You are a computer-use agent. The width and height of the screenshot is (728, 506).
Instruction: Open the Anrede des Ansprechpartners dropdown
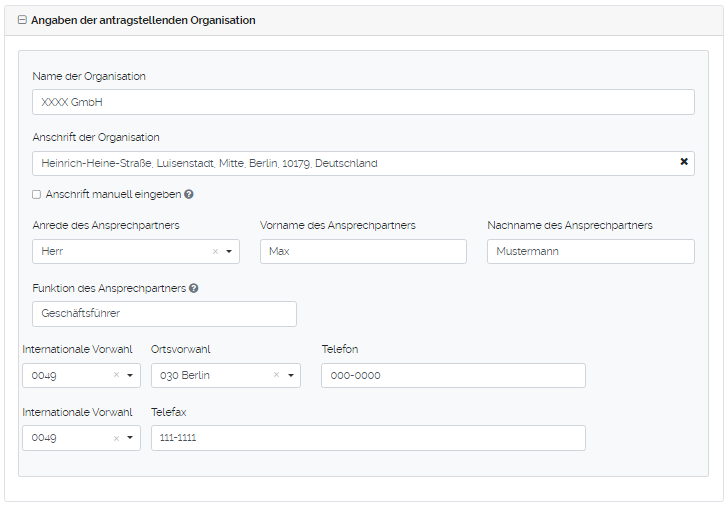(229, 252)
